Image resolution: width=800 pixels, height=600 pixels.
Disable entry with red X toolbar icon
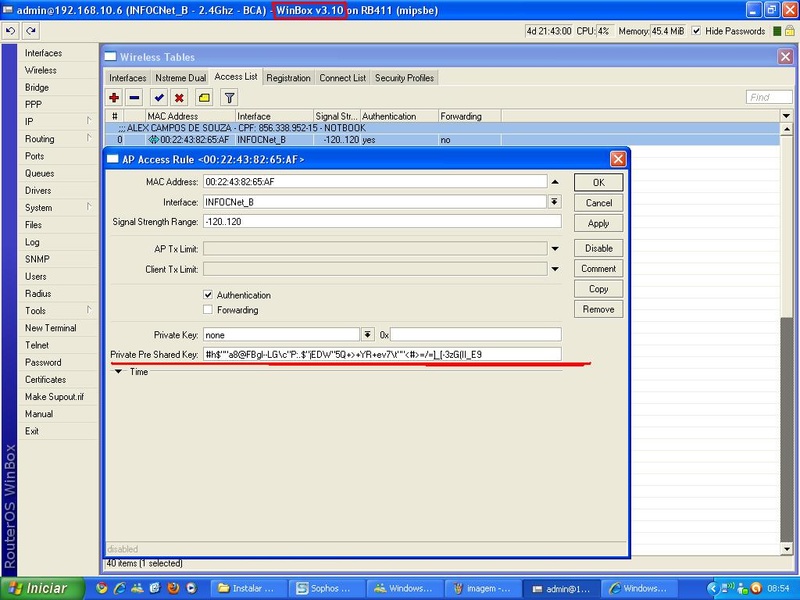tap(179, 97)
